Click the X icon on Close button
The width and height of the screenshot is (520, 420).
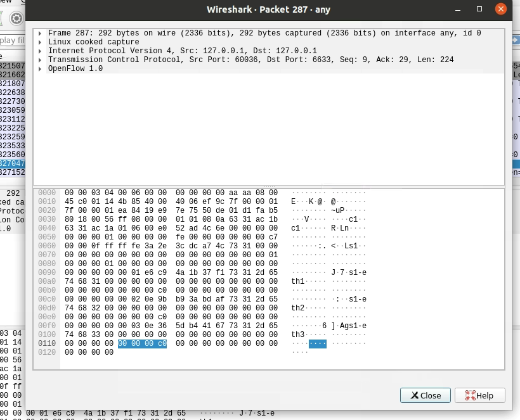click(x=415, y=395)
